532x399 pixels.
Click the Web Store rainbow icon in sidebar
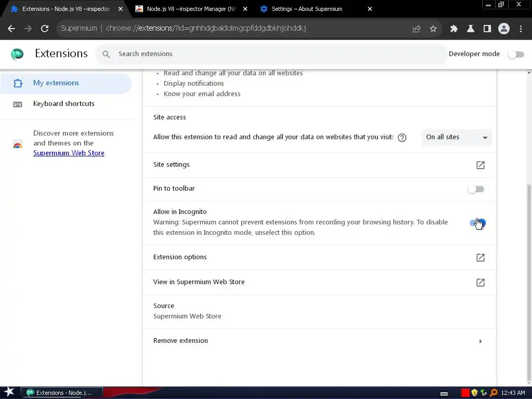(x=18, y=144)
